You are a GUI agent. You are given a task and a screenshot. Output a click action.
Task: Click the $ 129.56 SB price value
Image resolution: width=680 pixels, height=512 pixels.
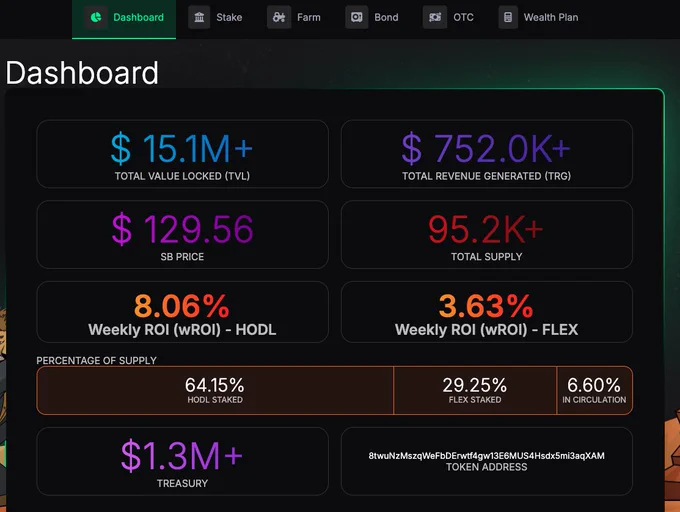click(x=182, y=229)
